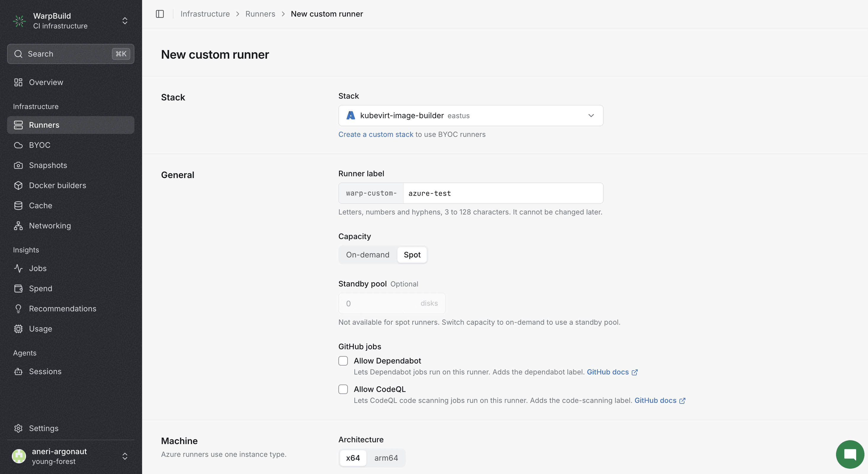Click the search magnifier icon
This screenshot has width=868, height=474.
(x=18, y=54)
